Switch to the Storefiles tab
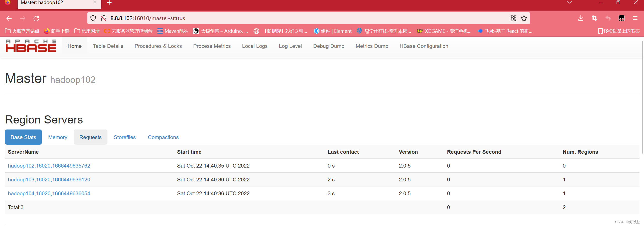Screen dimensions: 644x226 pyautogui.click(x=125, y=137)
